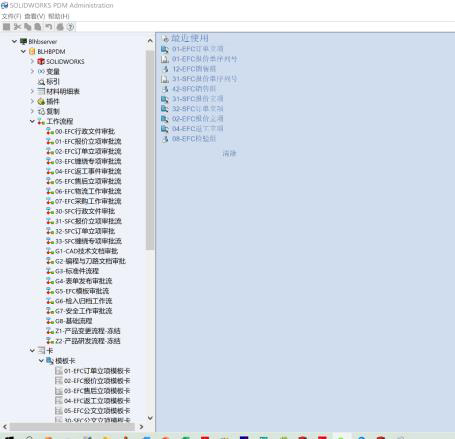455x439 pixels.
Task: Expand the 复制 node
Action: tap(32, 111)
